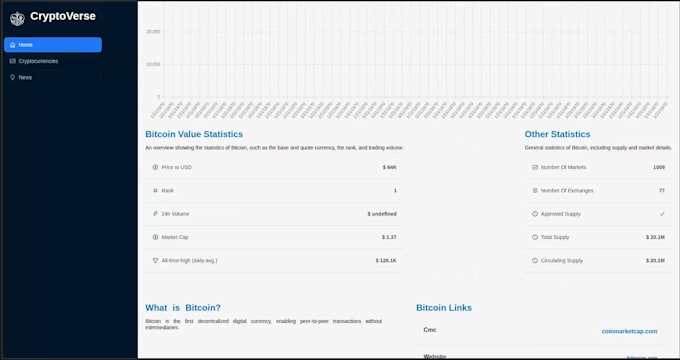Click the dollar icon beside Market Cap
This screenshot has width=680, height=360.
[x=155, y=237]
